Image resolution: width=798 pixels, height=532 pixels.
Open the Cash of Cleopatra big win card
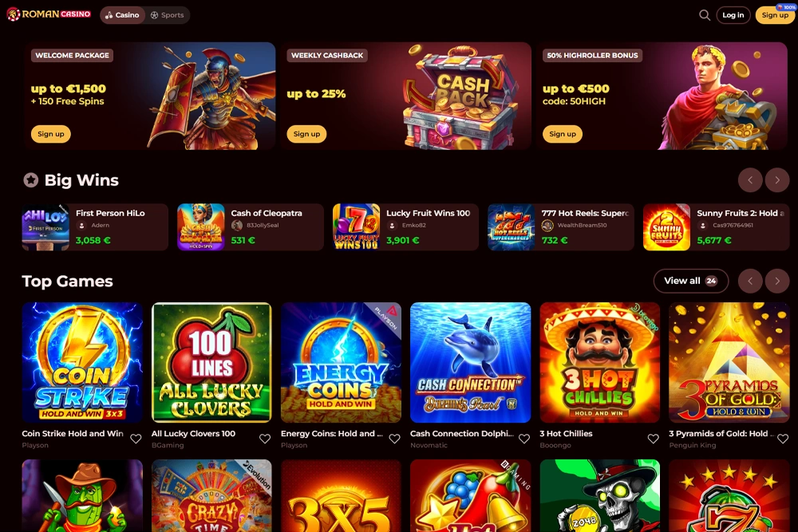click(x=251, y=227)
